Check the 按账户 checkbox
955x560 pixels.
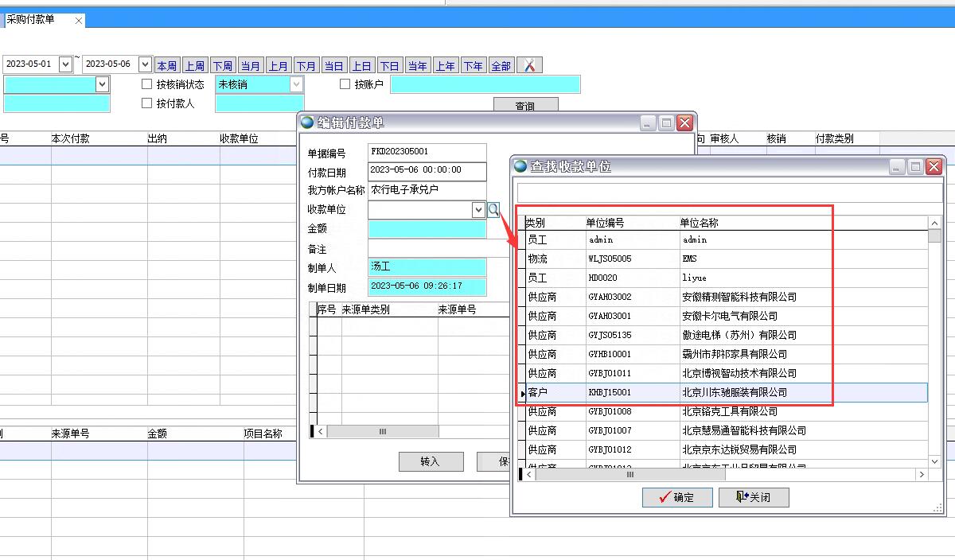click(345, 84)
